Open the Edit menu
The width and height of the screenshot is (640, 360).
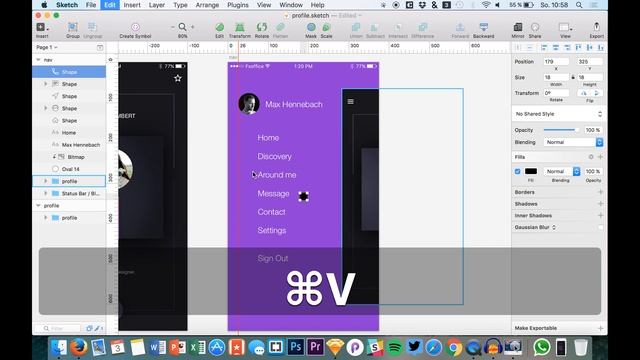tap(110, 5)
